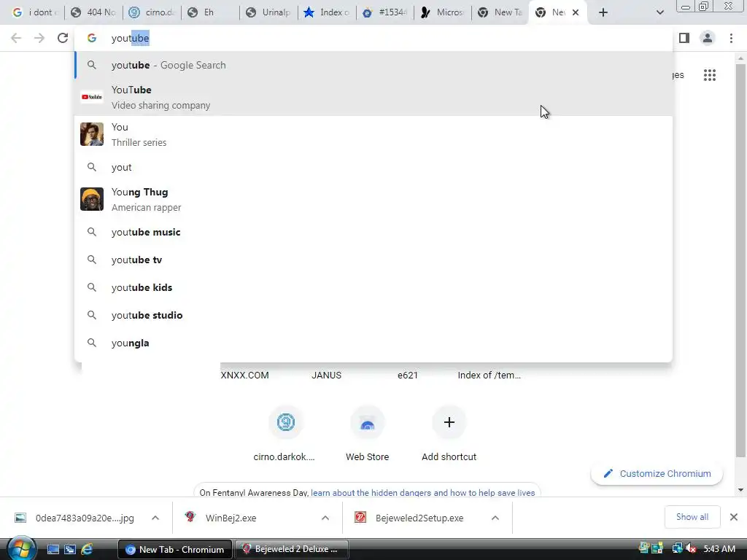
Task: Select YouTube video sharing company suggestion
Action: tap(373, 97)
